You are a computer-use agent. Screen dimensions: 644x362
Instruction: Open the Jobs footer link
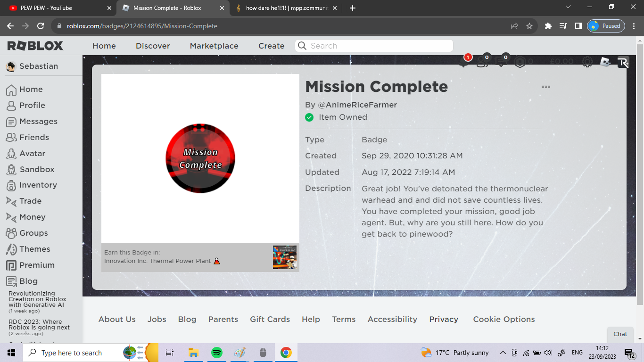pos(157,319)
